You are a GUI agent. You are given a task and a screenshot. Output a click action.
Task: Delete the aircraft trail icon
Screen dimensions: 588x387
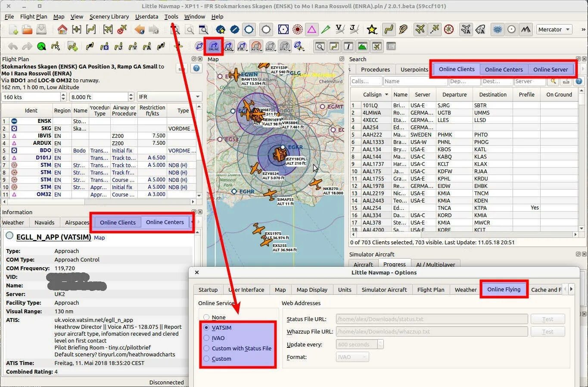coord(122,30)
